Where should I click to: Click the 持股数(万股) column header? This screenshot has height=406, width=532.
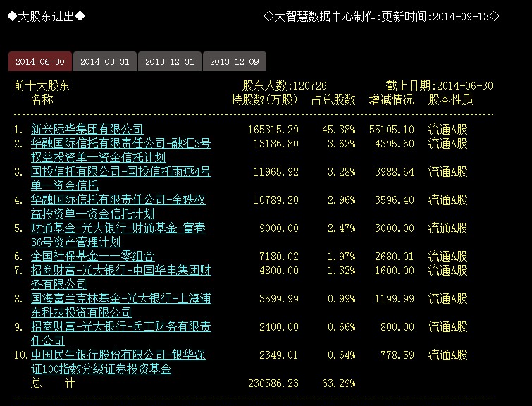click(264, 100)
